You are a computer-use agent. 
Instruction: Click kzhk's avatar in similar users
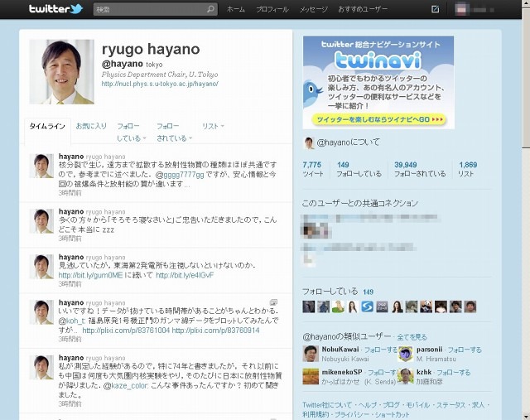405,376
